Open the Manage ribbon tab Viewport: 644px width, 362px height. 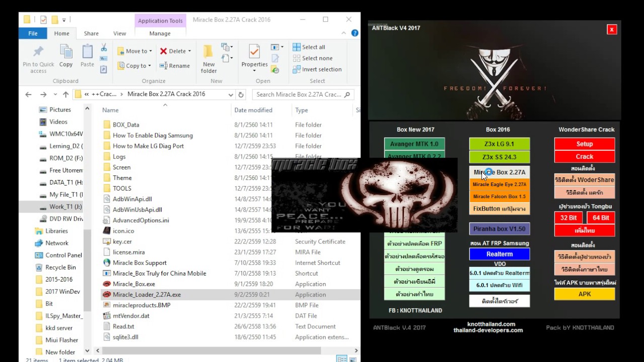tap(160, 33)
